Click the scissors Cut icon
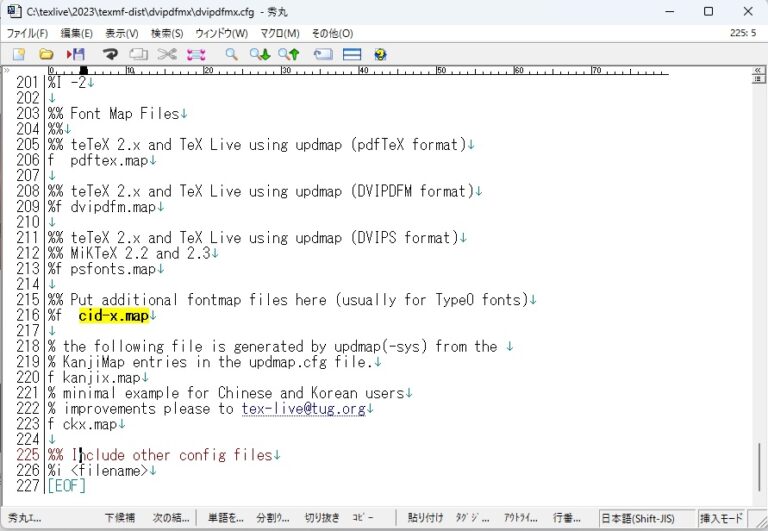The height and width of the screenshot is (531, 768). 167,54
